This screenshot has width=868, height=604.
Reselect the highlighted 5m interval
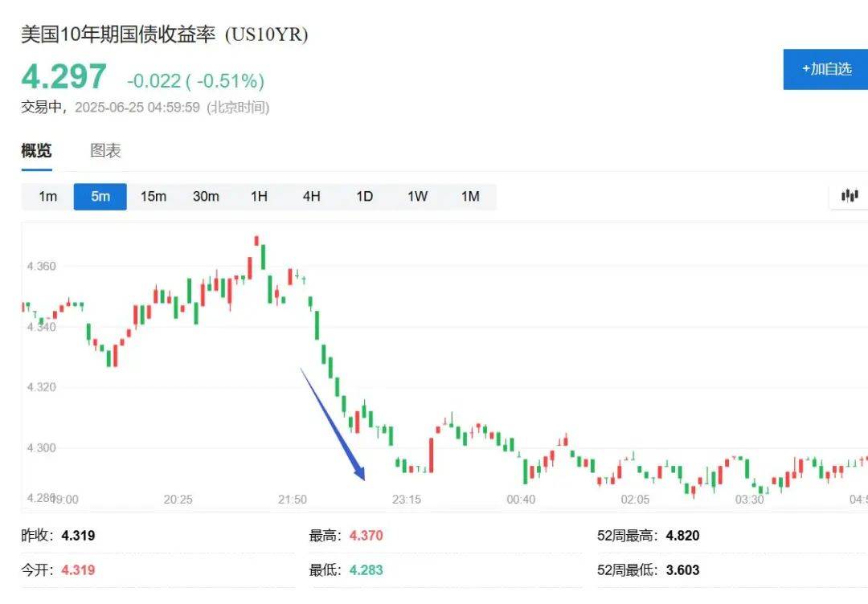(x=100, y=196)
